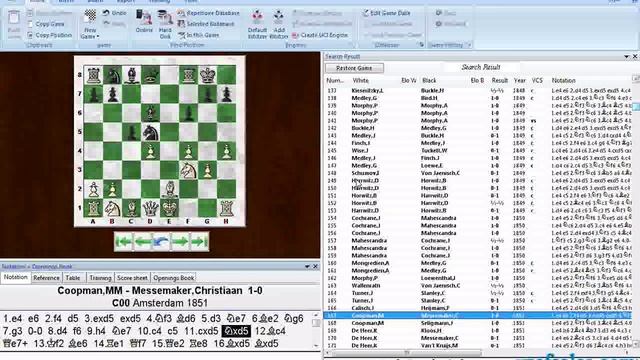This screenshot has height=360, width=640.
Task: Step forward one move with right arrow
Action: [180, 242]
